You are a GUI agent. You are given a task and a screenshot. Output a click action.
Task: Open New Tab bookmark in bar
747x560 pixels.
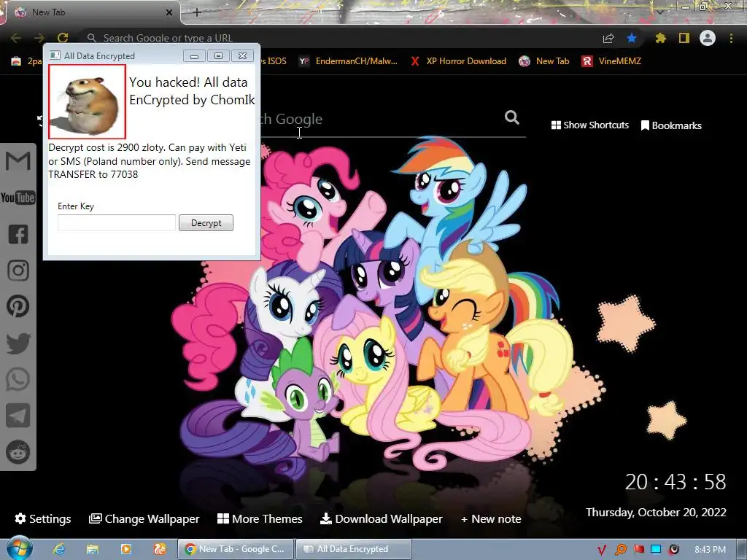tap(544, 61)
